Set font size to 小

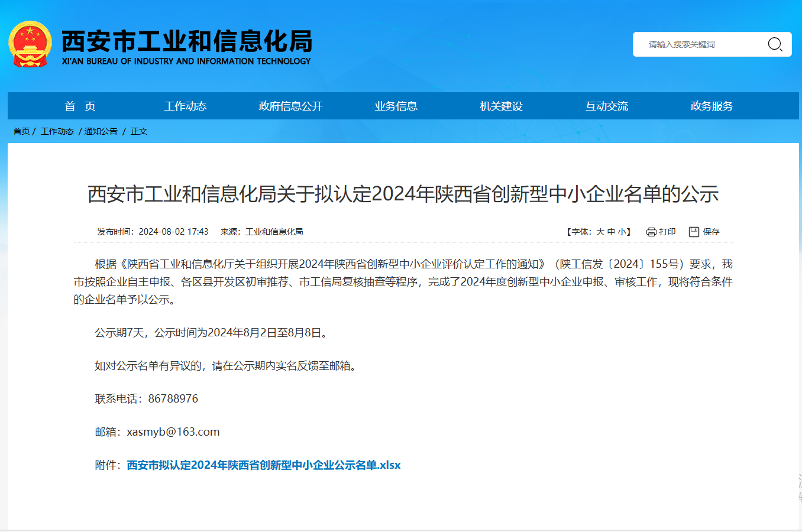point(622,232)
